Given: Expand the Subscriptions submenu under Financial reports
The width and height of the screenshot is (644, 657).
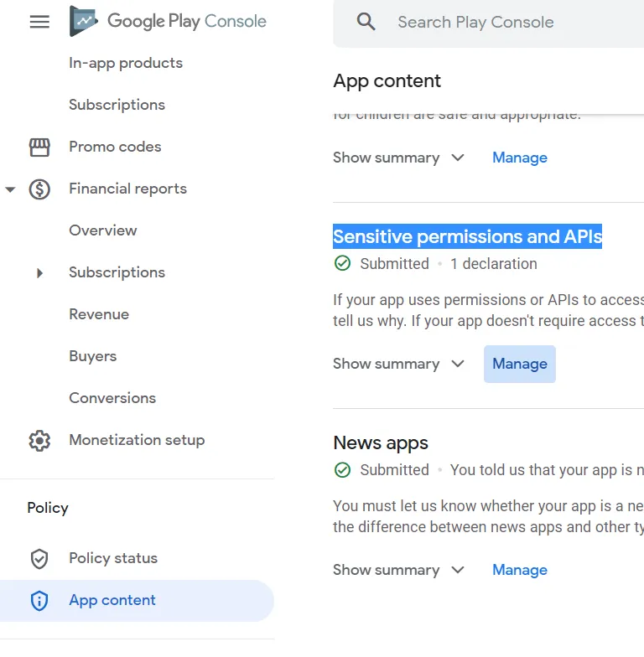Looking at the screenshot, I should pyautogui.click(x=39, y=272).
